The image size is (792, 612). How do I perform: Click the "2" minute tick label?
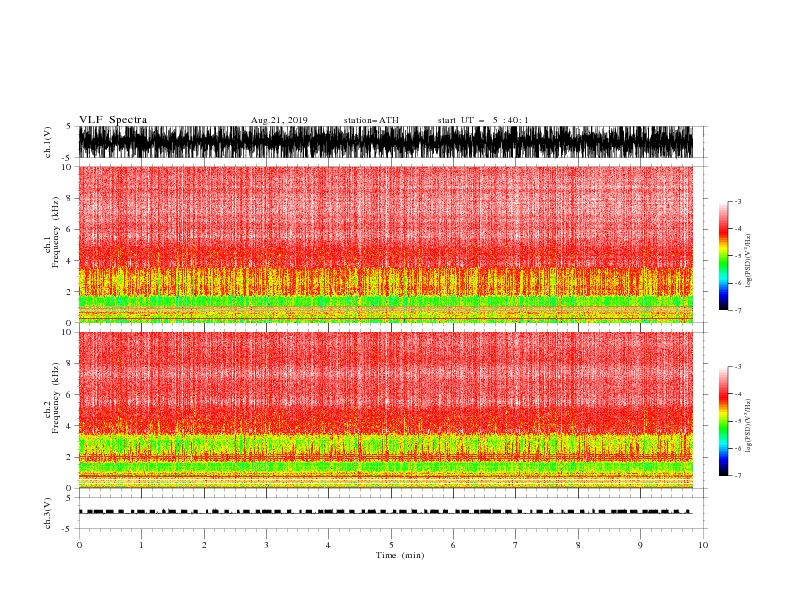204,545
